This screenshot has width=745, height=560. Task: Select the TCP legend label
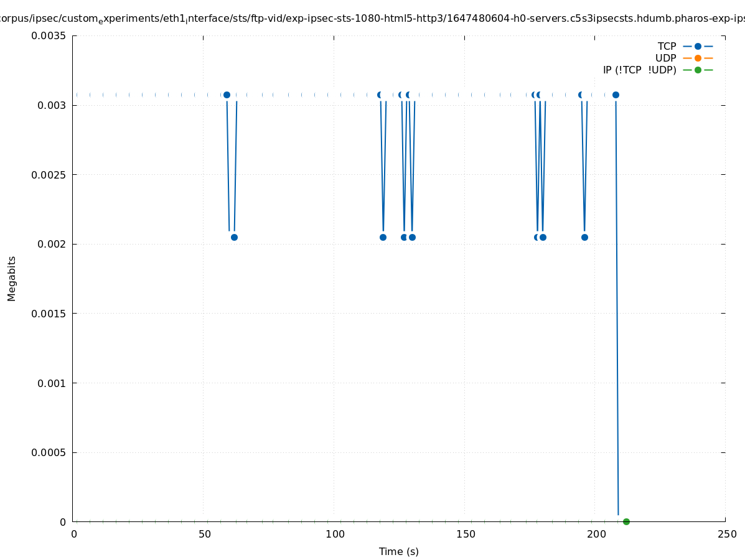667,47
